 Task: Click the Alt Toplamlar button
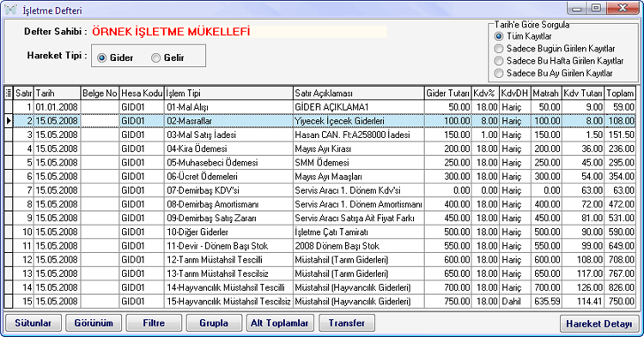[x=280, y=323]
